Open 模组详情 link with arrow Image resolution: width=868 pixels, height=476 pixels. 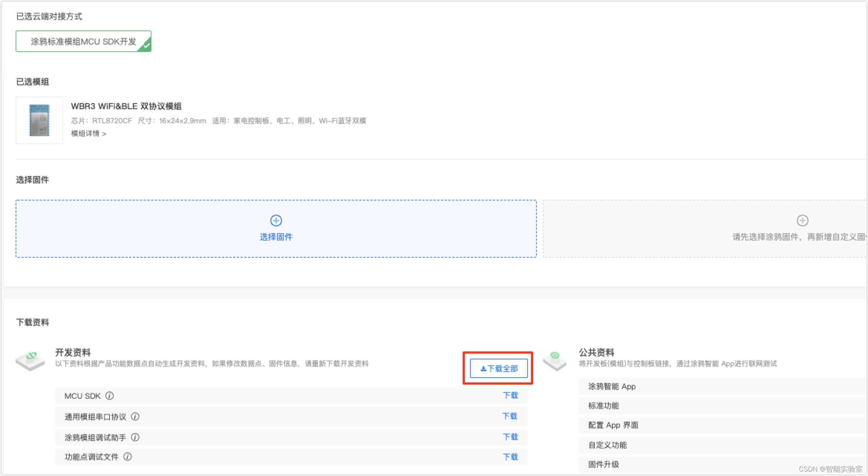pos(88,134)
